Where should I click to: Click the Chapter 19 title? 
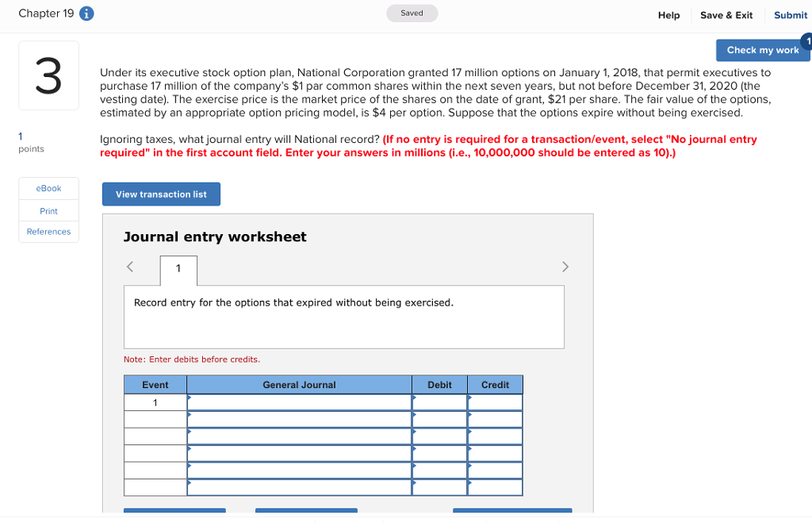pyautogui.click(x=46, y=13)
